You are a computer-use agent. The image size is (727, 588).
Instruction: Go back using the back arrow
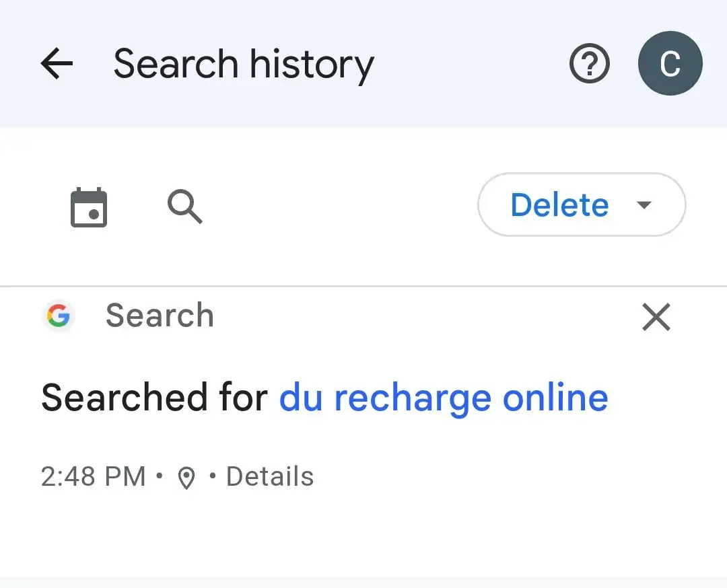[57, 64]
